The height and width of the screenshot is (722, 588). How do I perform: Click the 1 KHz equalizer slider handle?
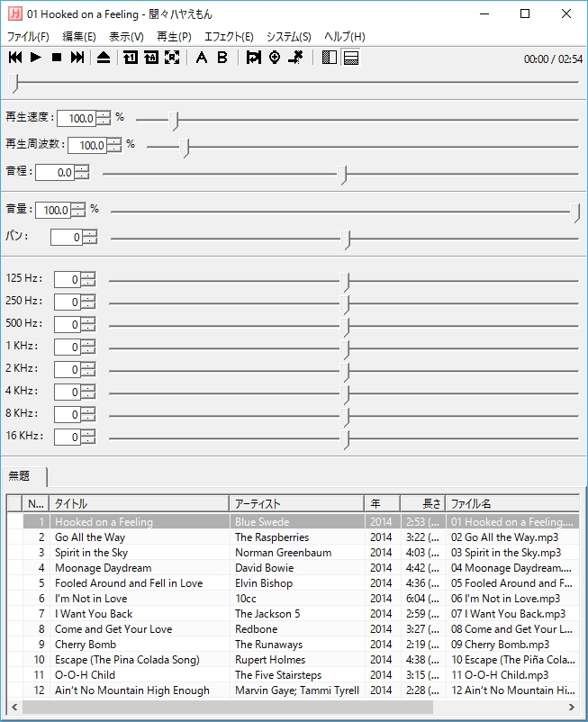point(345,349)
